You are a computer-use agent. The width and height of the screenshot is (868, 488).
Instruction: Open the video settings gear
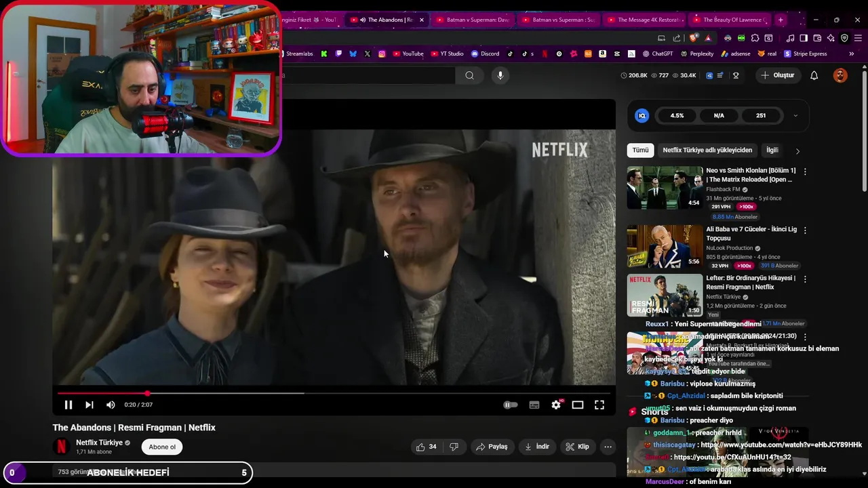pyautogui.click(x=556, y=405)
